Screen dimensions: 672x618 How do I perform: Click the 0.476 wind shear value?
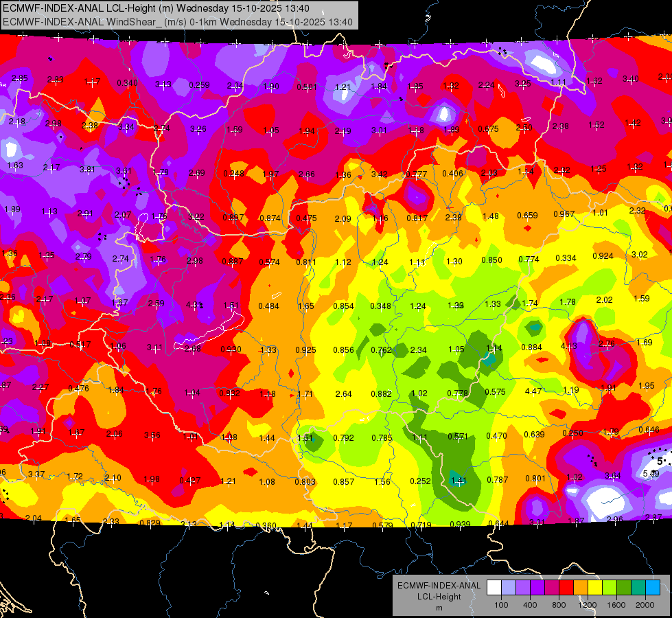coord(79,389)
